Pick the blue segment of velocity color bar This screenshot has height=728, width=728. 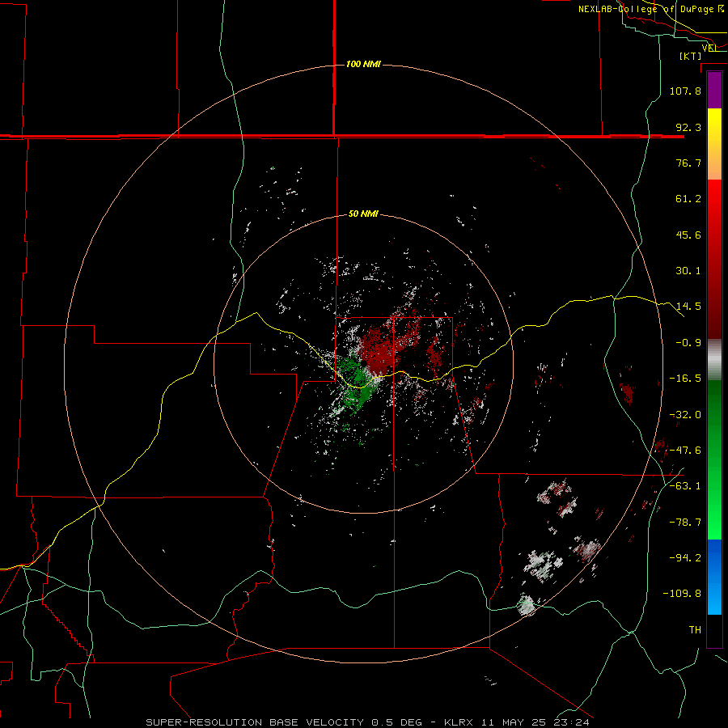(x=714, y=577)
